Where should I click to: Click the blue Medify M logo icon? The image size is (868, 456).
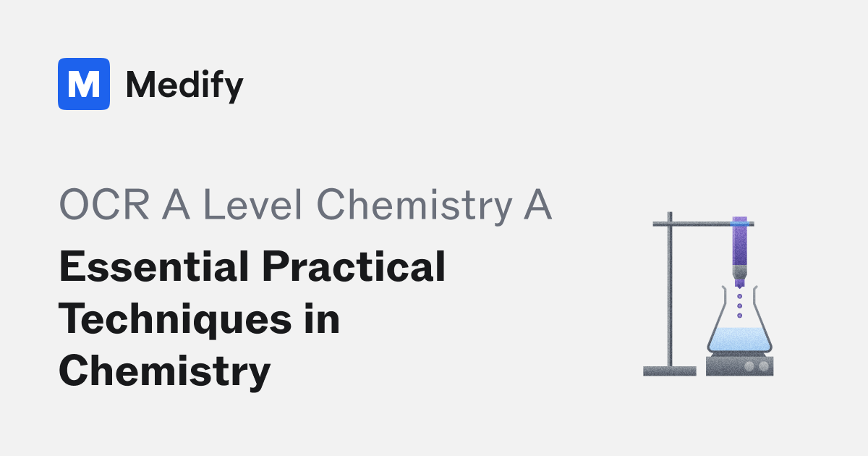click(x=84, y=84)
